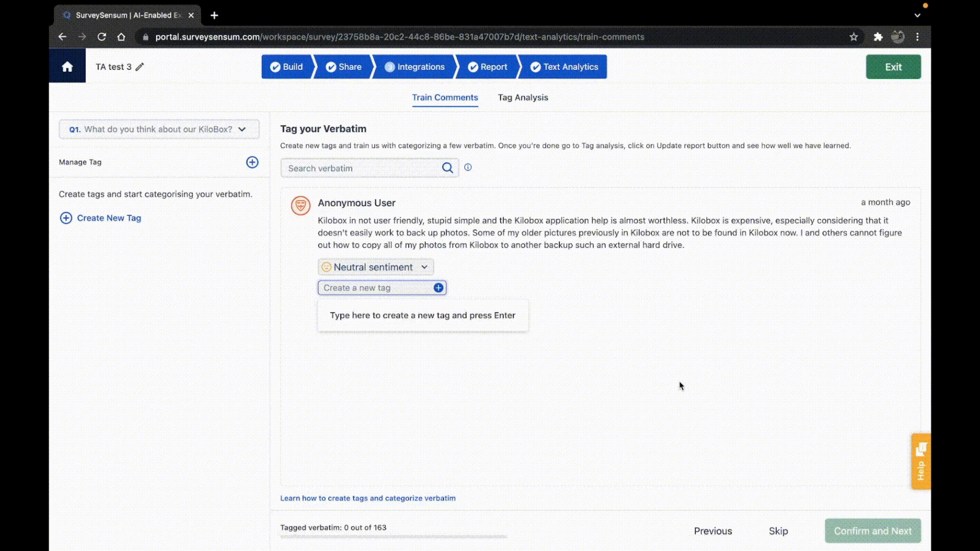Click the search verbatim icon
Screen dimensions: 980x551
(448, 168)
